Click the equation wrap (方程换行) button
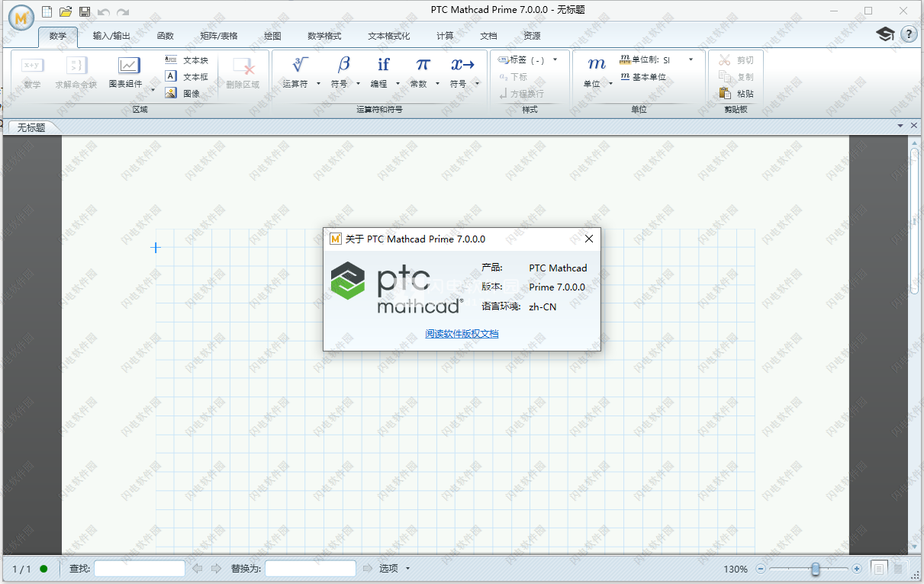924x584 pixels. 521,94
